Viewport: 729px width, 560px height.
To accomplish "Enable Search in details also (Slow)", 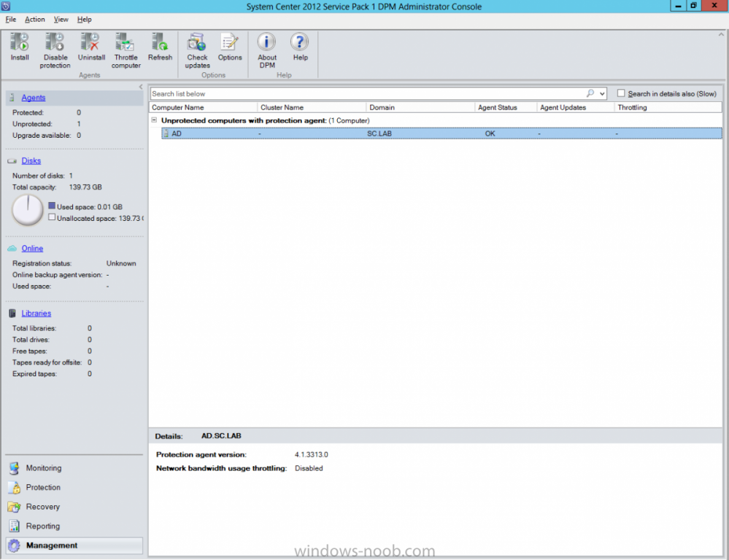I will (621, 93).
